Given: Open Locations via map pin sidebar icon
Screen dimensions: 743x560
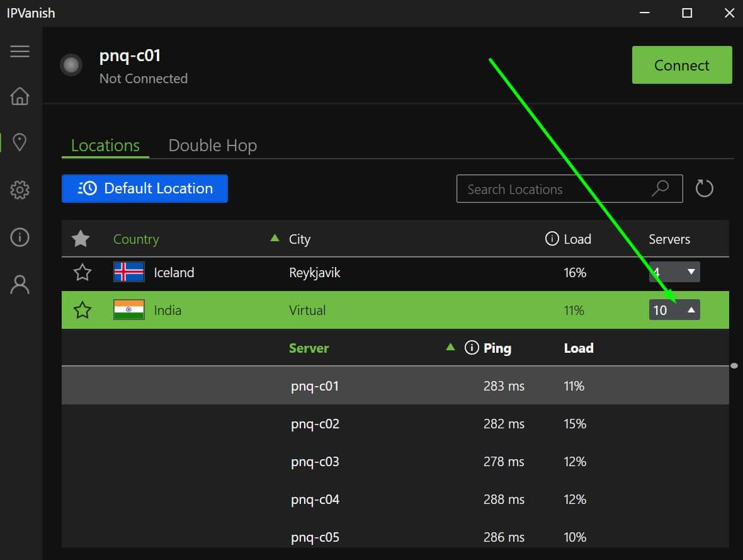Looking at the screenshot, I should (x=20, y=142).
